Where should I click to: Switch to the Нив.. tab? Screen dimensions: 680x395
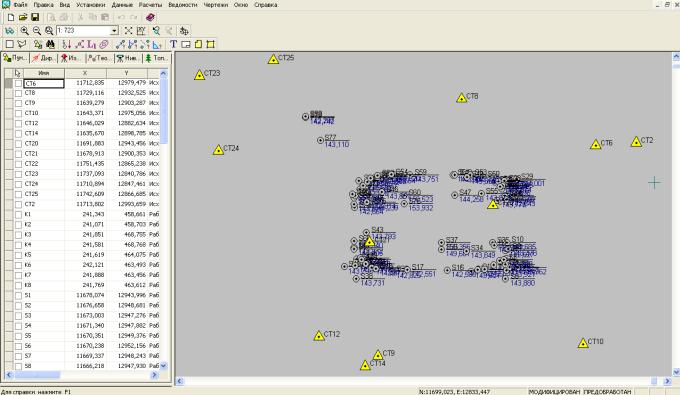point(128,58)
